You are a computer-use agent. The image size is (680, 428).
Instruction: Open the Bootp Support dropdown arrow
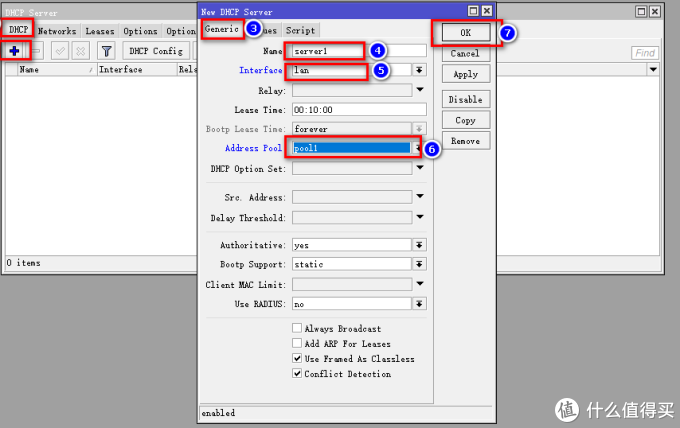coord(419,264)
